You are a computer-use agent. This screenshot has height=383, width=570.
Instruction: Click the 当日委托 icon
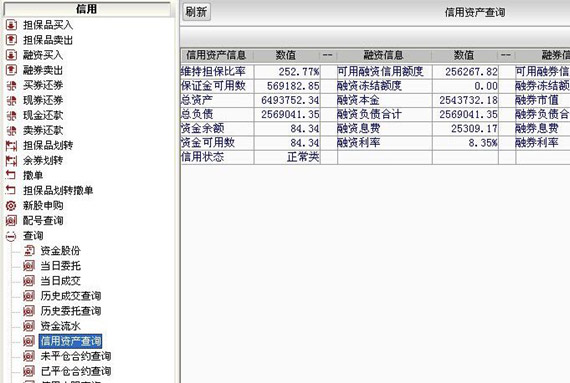pos(29,266)
